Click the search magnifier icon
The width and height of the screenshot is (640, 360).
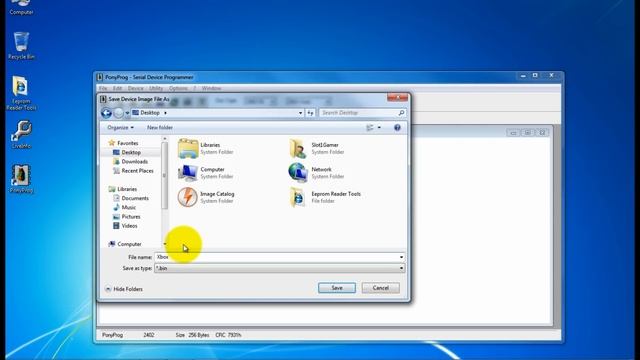(x=402, y=113)
